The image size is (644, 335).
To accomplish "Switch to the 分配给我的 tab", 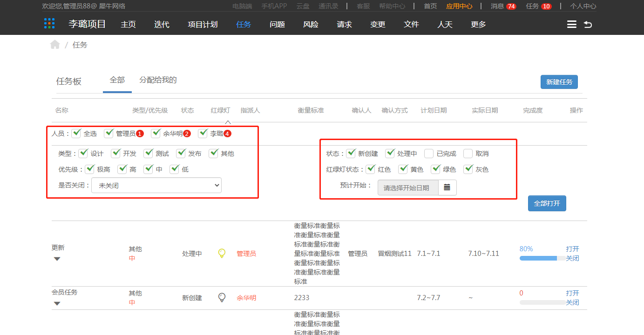I will coord(158,80).
